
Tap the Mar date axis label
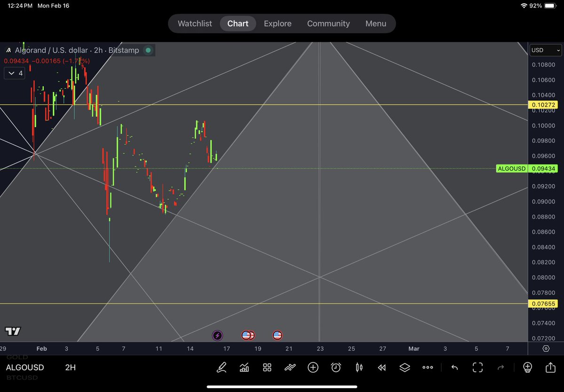(x=413, y=349)
